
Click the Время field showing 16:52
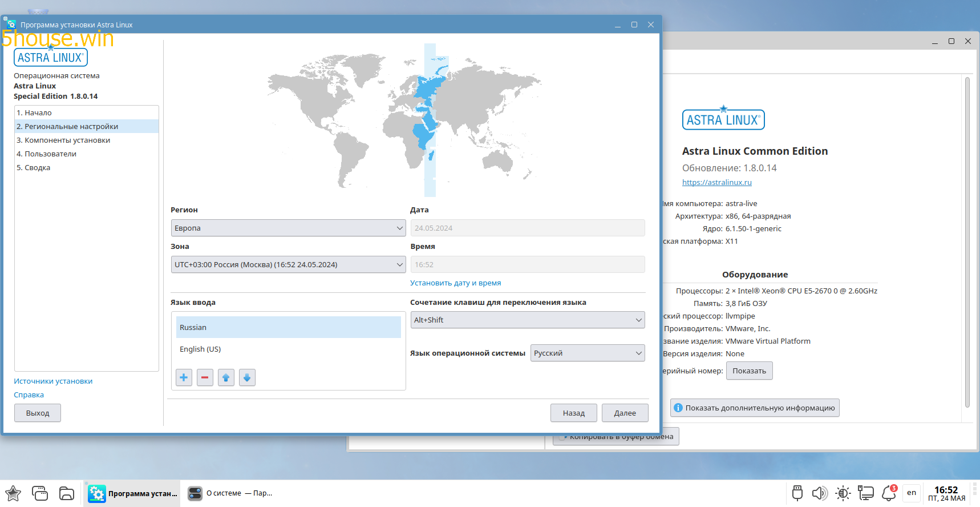coord(528,264)
